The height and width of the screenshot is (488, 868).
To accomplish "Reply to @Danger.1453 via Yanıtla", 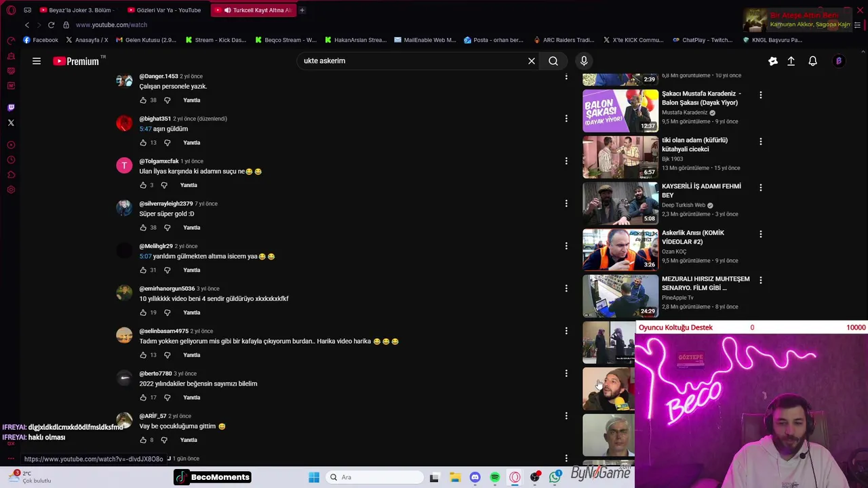I will point(191,100).
